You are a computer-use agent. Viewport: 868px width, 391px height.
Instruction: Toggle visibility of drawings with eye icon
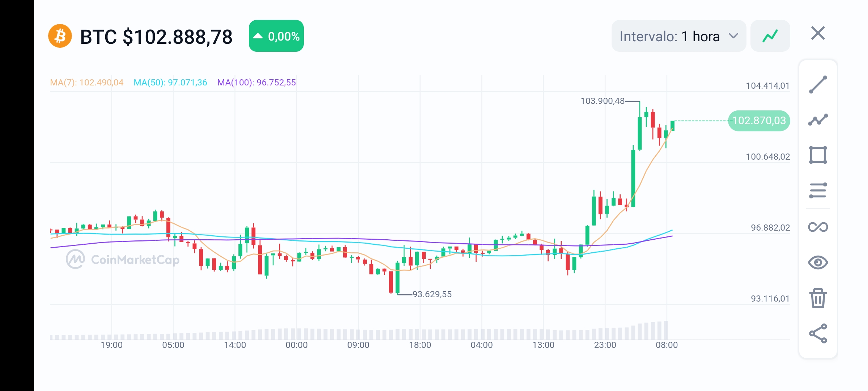click(x=818, y=262)
